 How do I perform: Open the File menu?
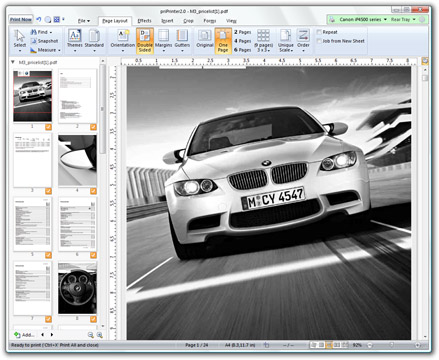click(x=84, y=21)
